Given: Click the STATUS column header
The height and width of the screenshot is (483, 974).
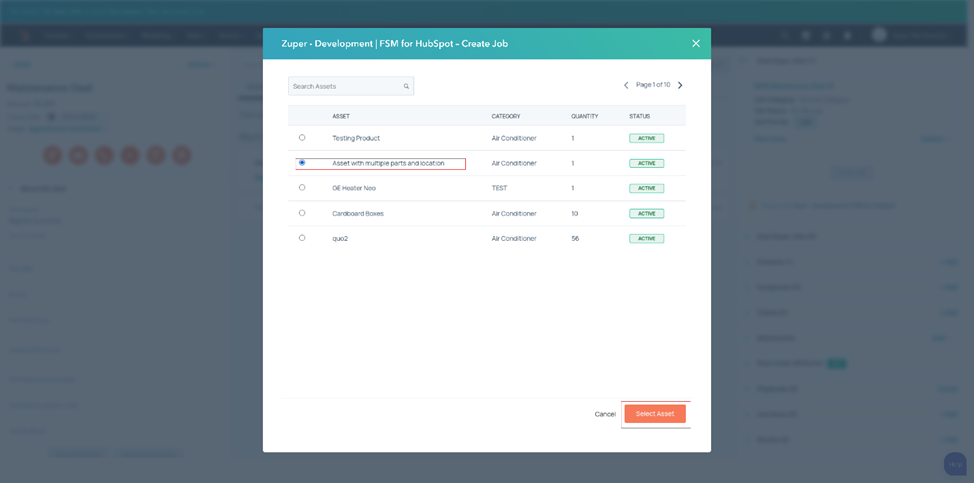Looking at the screenshot, I should coord(639,116).
